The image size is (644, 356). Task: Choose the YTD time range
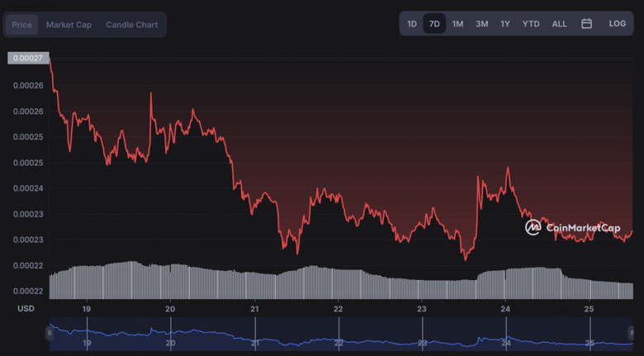(531, 24)
